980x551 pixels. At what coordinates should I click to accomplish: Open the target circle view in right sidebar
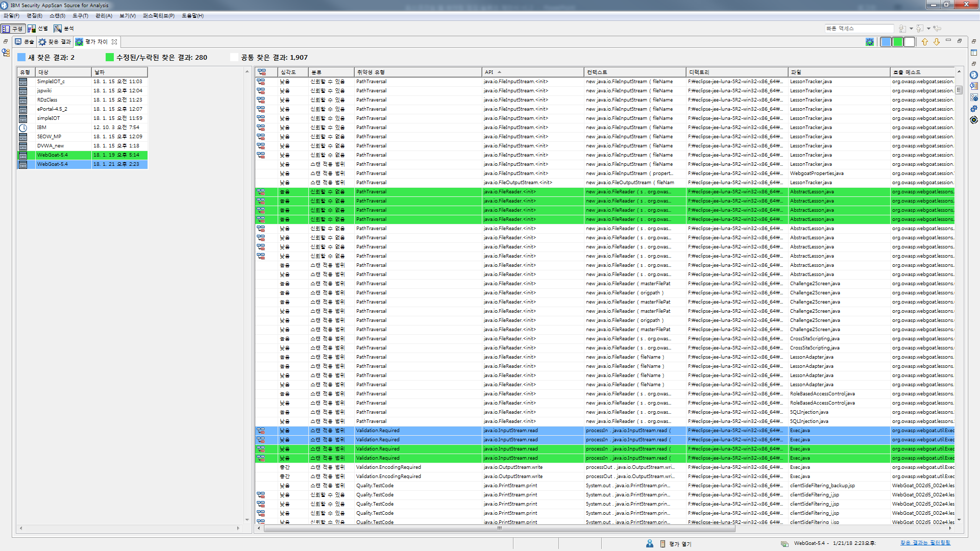point(974,120)
